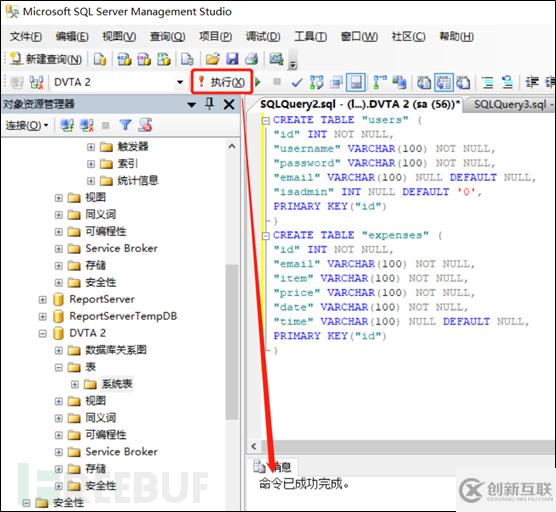This screenshot has height=512, width=556.
Task: Toggle auto-hide pin on Object Explorer
Action: [x=210, y=104]
